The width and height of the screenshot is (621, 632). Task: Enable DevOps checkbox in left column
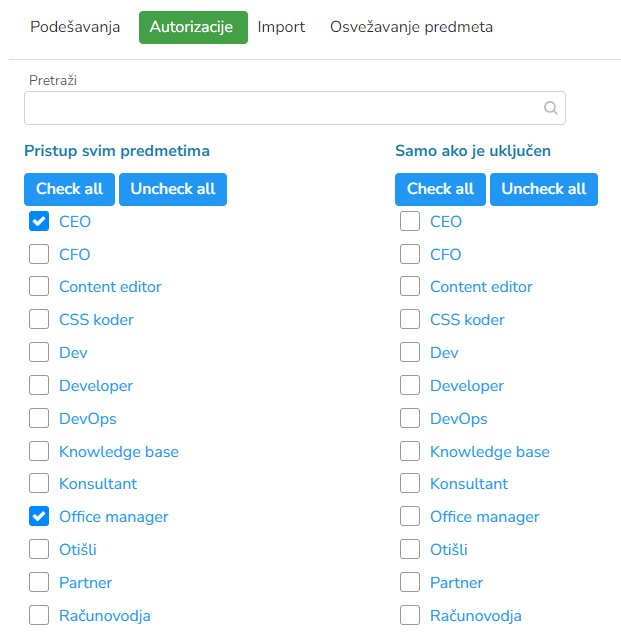tap(39, 418)
